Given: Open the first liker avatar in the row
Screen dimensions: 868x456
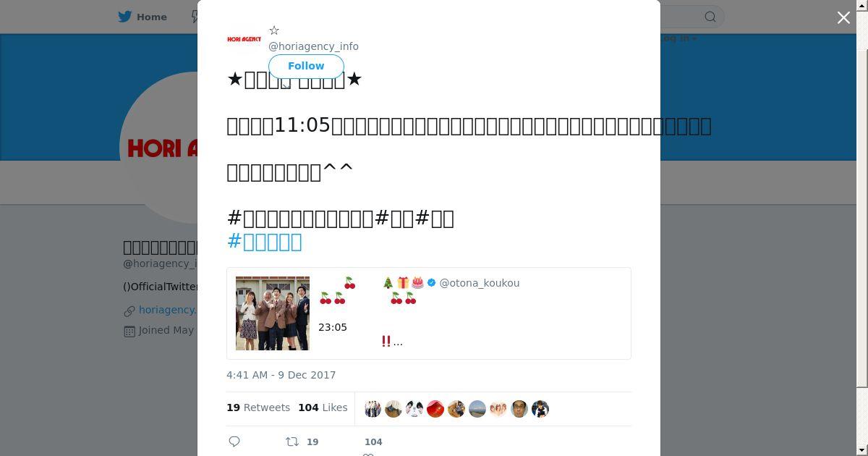Looking at the screenshot, I should pyautogui.click(x=373, y=409).
